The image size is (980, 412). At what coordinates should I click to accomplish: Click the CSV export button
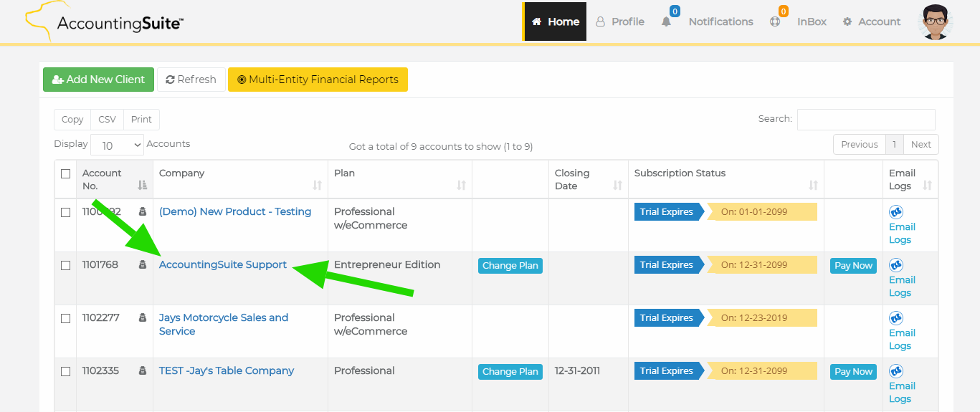107,120
